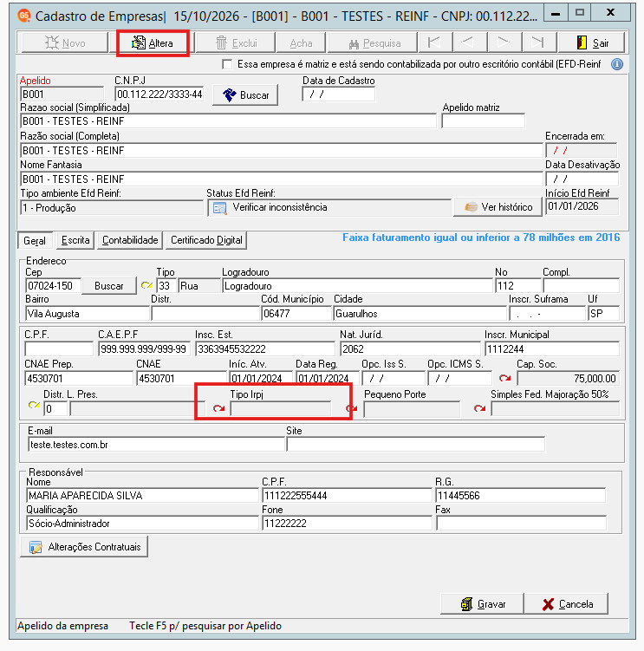644x651 pixels.
Task: Go to first record arrow
Action: (x=435, y=42)
